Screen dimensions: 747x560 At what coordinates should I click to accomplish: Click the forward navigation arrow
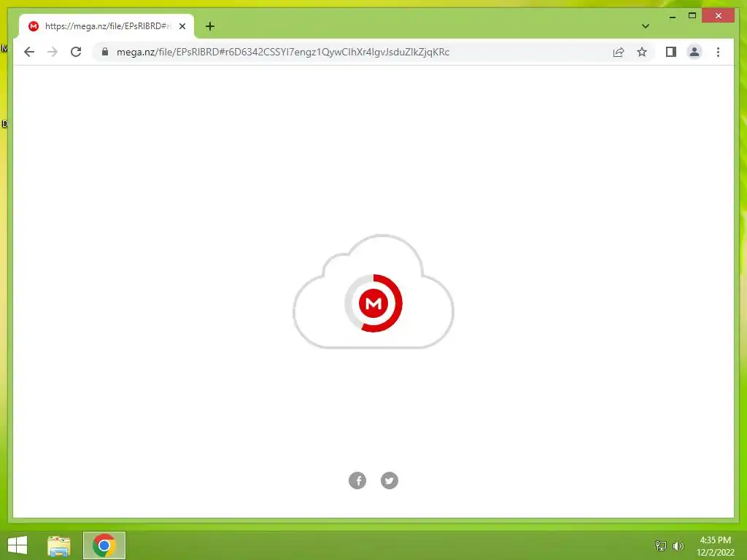point(53,52)
